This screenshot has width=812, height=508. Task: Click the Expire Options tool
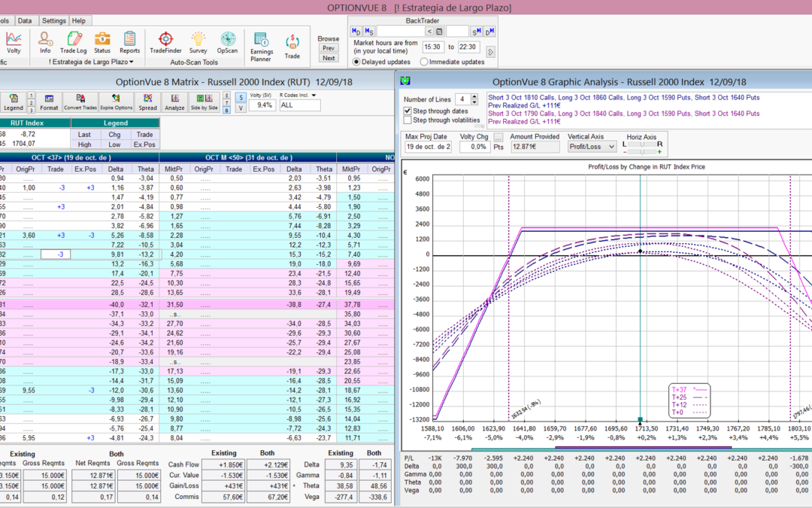pyautogui.click(x=116, y=102)
